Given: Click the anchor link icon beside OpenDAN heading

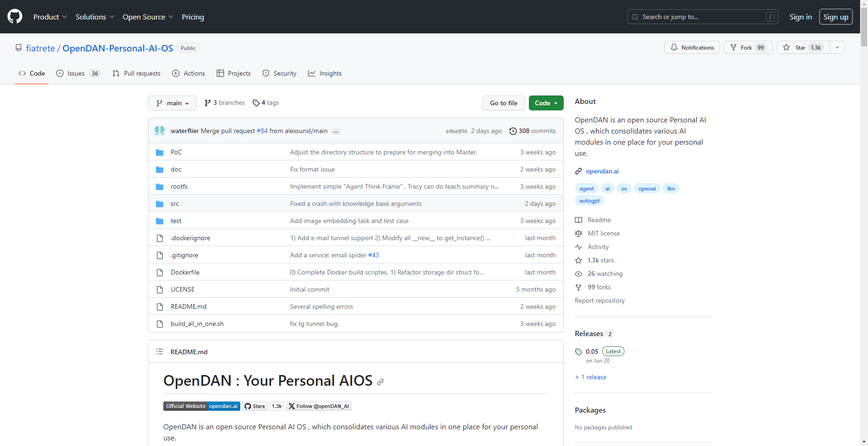Looking at the screenshot, I should click(x=380, y=382).
